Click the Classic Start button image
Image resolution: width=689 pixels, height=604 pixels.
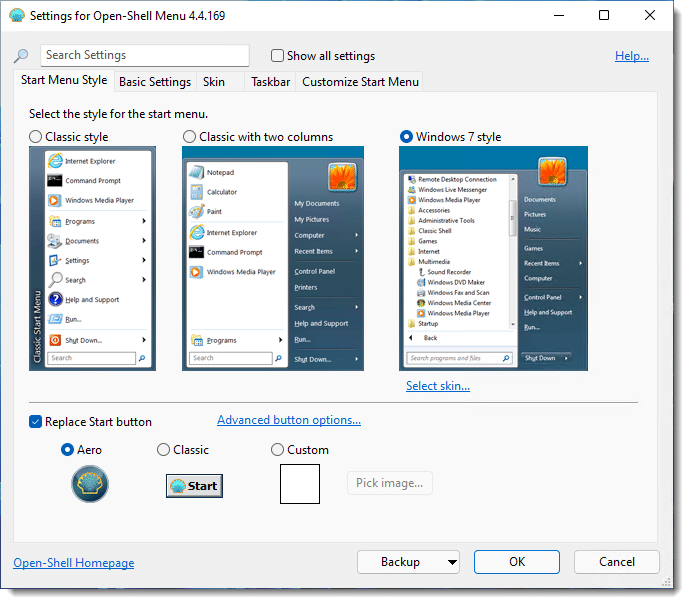[x=194, y=485]
